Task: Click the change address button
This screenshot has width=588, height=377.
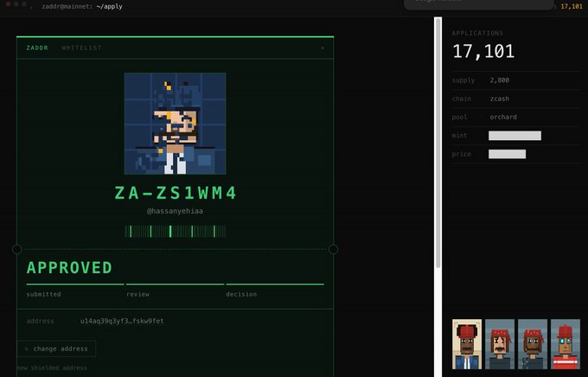Action: point(56,348)
